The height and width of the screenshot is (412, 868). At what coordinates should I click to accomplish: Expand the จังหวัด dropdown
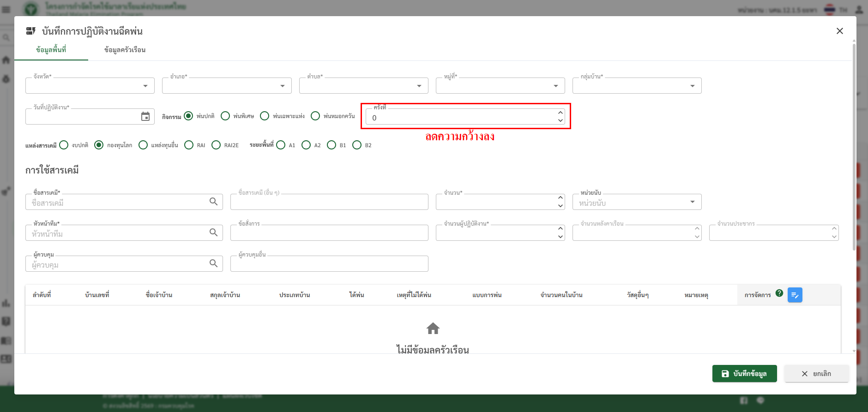pos(145,86)
